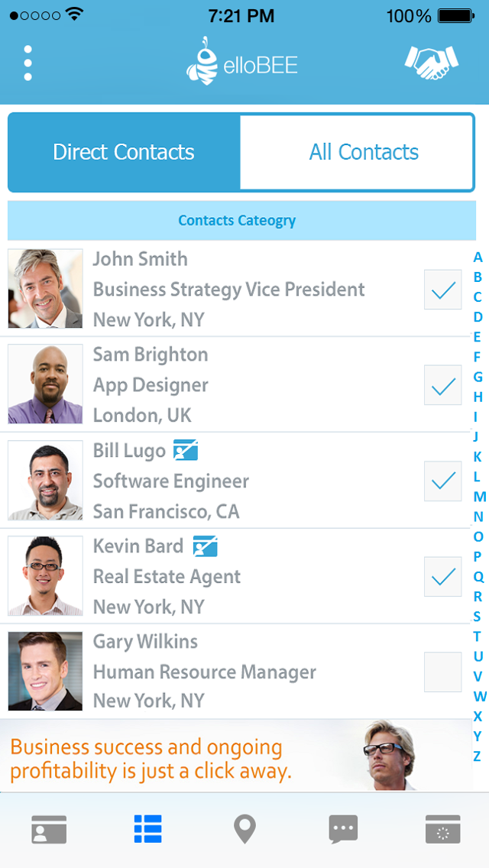Switch to the All Contacts tab
The height and width of the screenshot is (868, 489).
pyautogui.click(x=364, y=152)
